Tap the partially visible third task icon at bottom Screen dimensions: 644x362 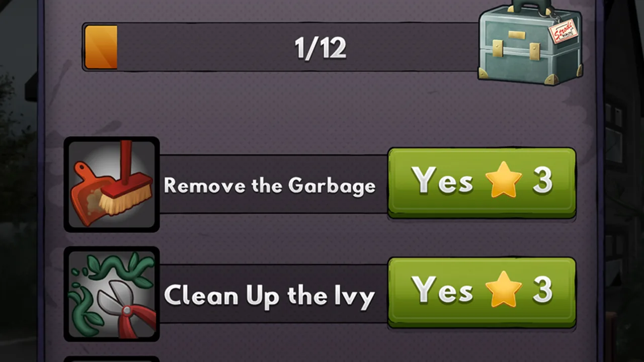pyautogui.click(x=112, y=359)
